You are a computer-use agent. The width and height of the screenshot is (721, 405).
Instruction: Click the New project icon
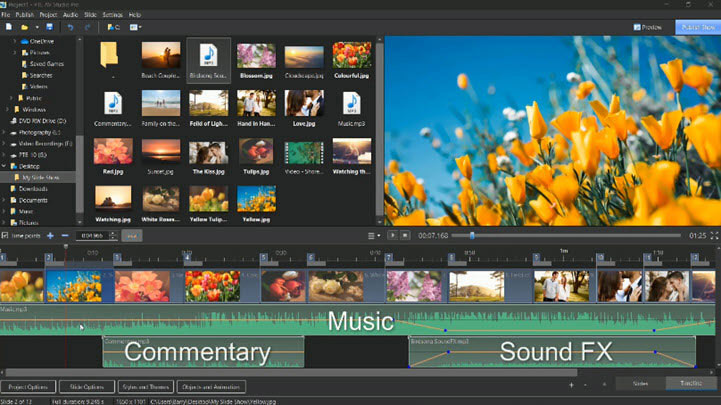[x=8, y=27]
